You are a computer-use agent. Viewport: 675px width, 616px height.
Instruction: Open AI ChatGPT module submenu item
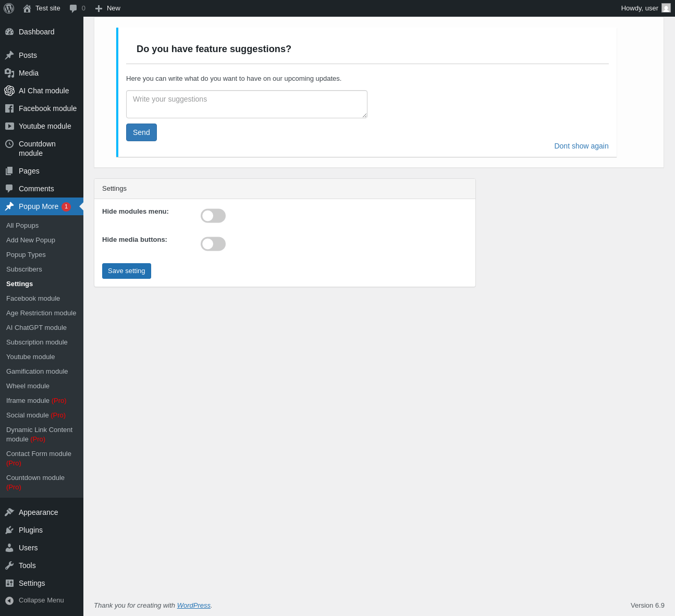click(x=36, y=328)
